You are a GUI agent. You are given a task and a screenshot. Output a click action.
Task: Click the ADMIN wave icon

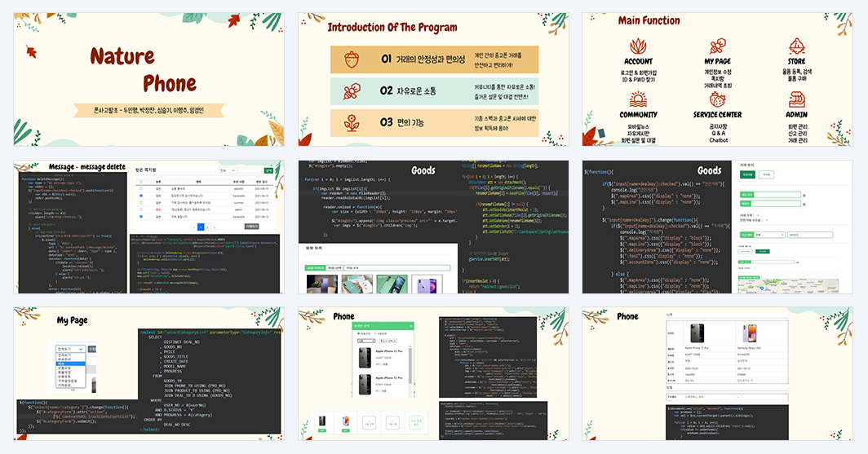click(x=796, y=99)
